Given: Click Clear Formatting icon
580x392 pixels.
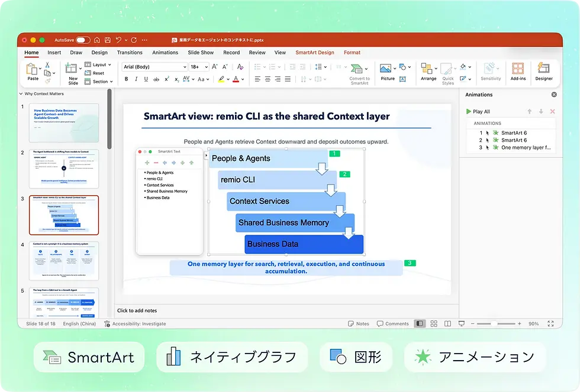Looking at the screenshot, I should pyautogui.click(x=240, y=67).
